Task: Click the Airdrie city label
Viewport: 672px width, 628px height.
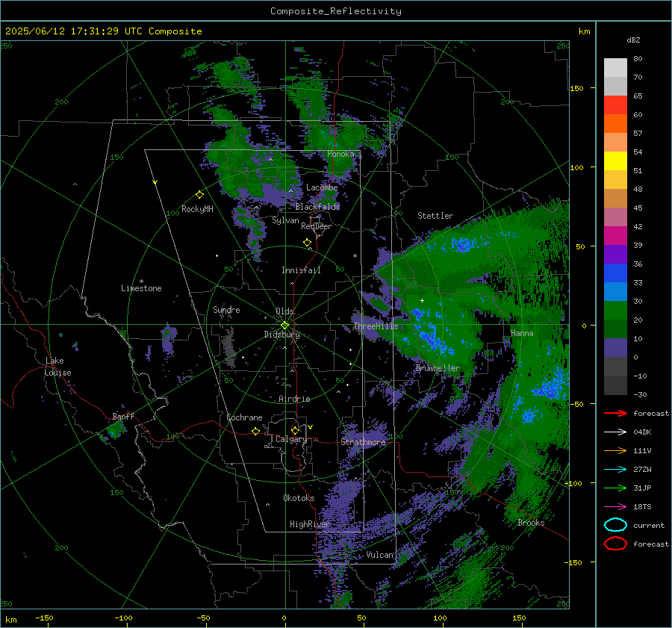Action: [x=294, y=399]
